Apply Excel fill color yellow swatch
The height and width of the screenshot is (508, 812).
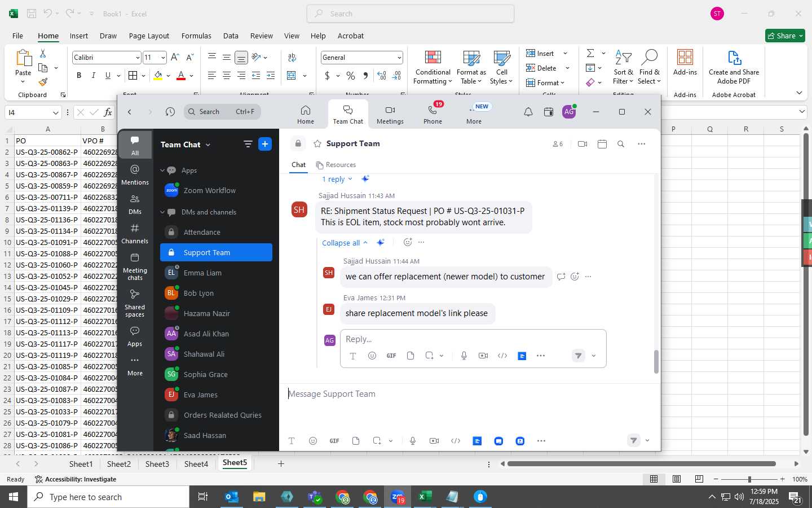(x=158, y=76)
